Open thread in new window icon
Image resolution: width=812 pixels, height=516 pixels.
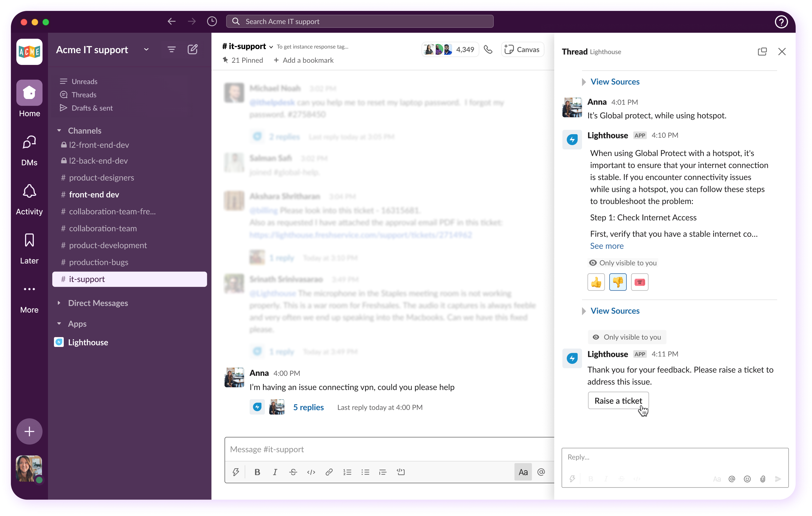[762, 52]
